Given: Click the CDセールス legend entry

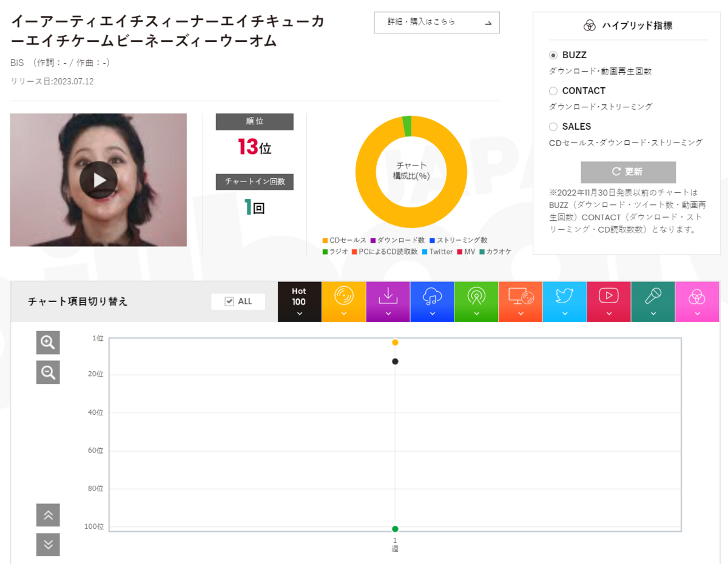Looking at the screenshot, I should (345, 240).
